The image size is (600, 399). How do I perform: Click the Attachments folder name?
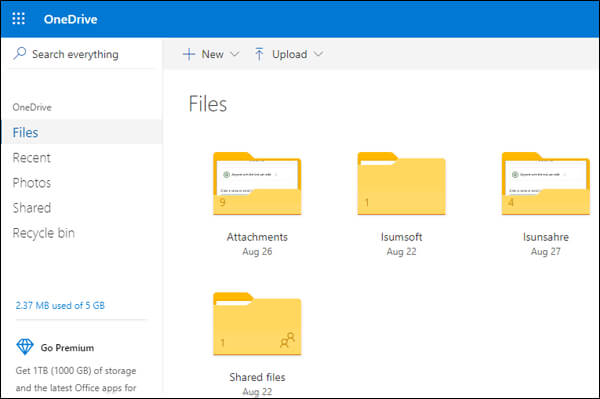pyautogui.click(x=257, y=237)
